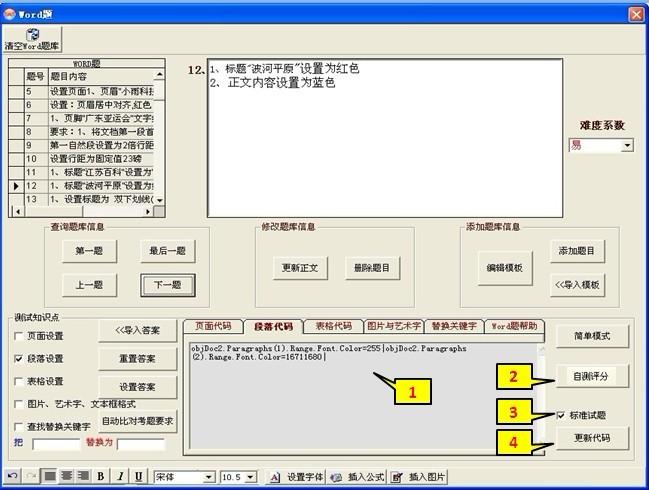Image resolution: width=649 pixels, height=490 pixels.
Task: Click the 简单模式 button
Action: pos(592,336)
